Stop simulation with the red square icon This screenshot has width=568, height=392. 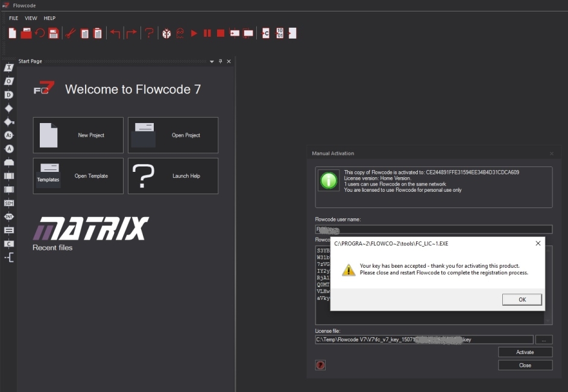coord(221,33)
